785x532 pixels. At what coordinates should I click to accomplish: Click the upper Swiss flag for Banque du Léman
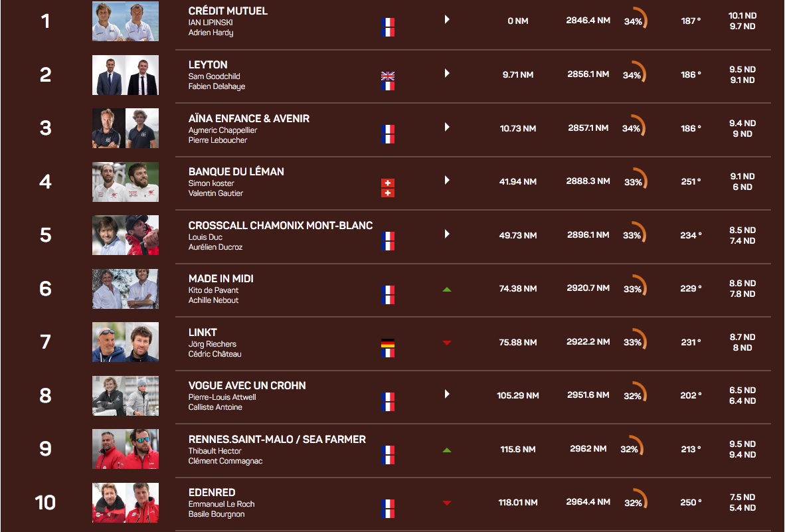pos(388,183)
